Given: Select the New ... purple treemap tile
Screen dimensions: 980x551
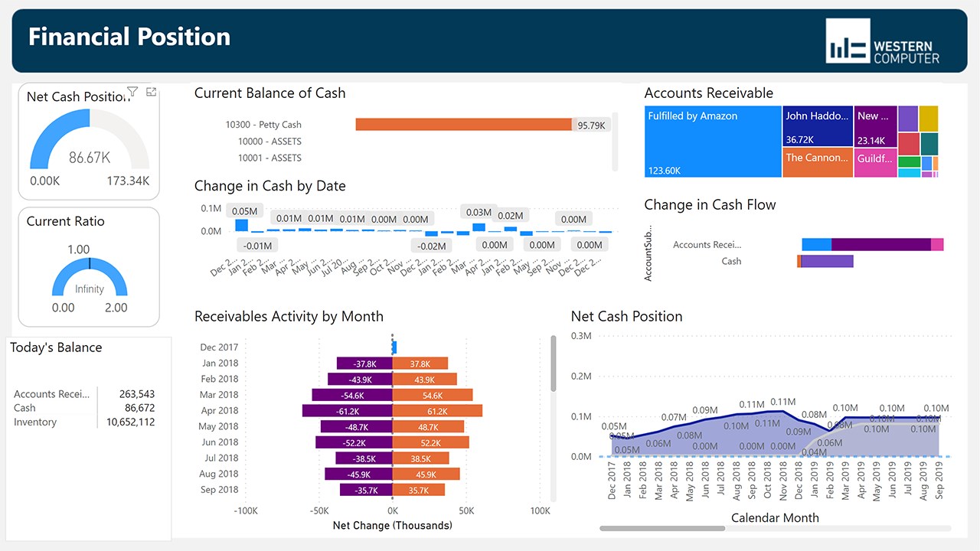Looking at the screenshot, I should 875,126.
